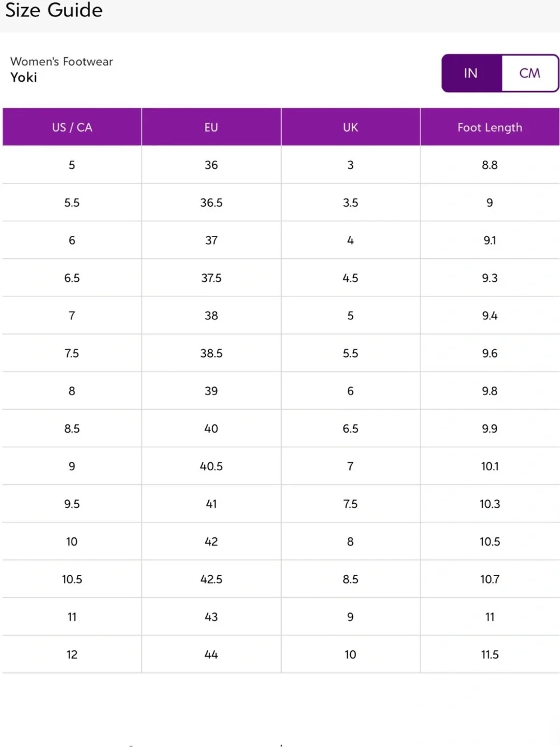
Task: Select US size 5 cell
Action: coord(72,165)
